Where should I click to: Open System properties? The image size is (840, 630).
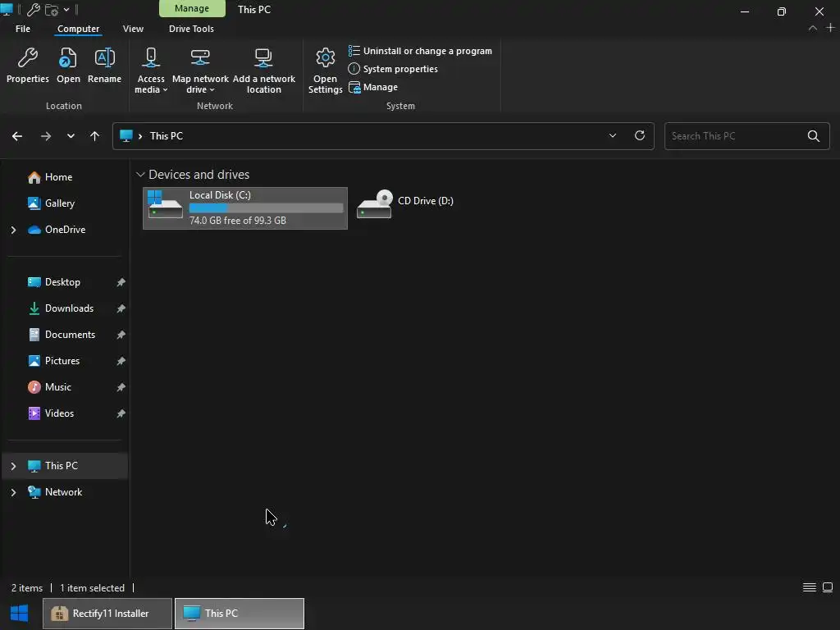(x=393, y=69)
